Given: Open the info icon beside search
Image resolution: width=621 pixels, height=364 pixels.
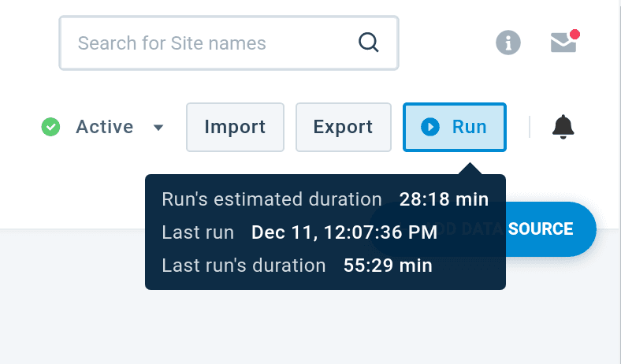Looking at the screenshot, I should coord(508,43).
